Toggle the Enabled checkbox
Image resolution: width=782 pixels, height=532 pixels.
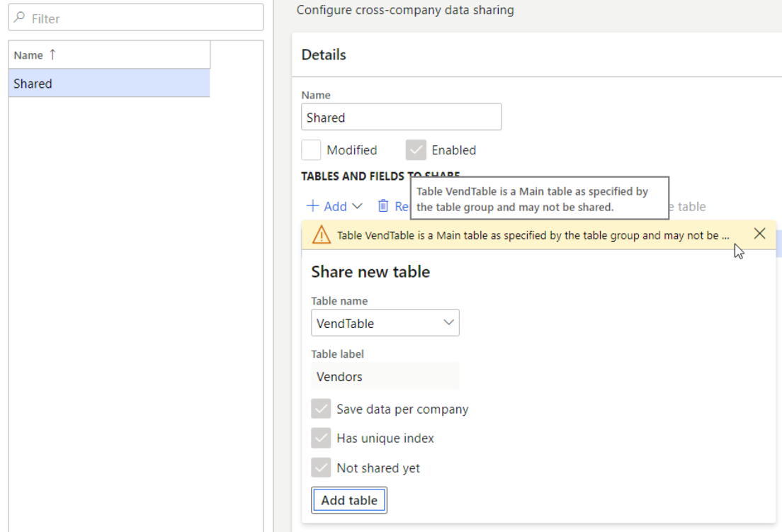pyautogui.click(x=414, y=149)
